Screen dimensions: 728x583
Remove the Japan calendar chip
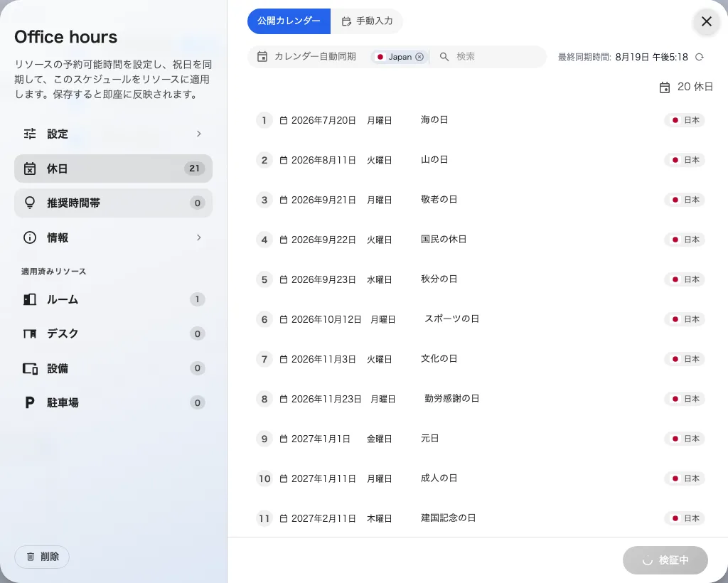pyautogui.click(x=419, y=57)
